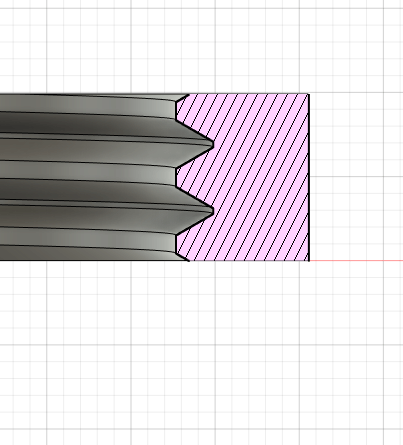The height and width of the screenshot is (445, 403).
Task: Click empty grid area below the model
Action: tap(200, 350)
